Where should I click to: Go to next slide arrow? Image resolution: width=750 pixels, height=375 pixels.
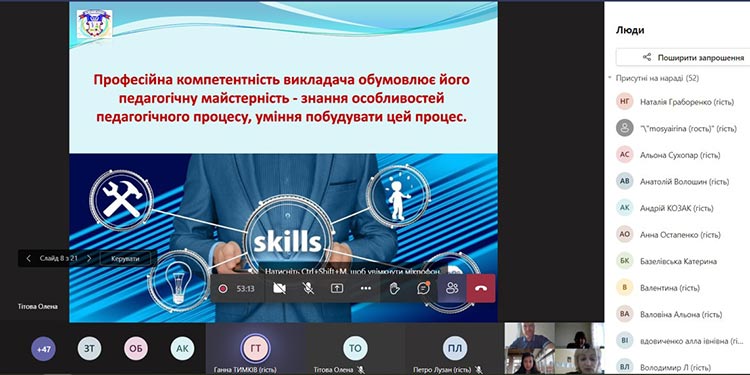click(x=89, y=258)
